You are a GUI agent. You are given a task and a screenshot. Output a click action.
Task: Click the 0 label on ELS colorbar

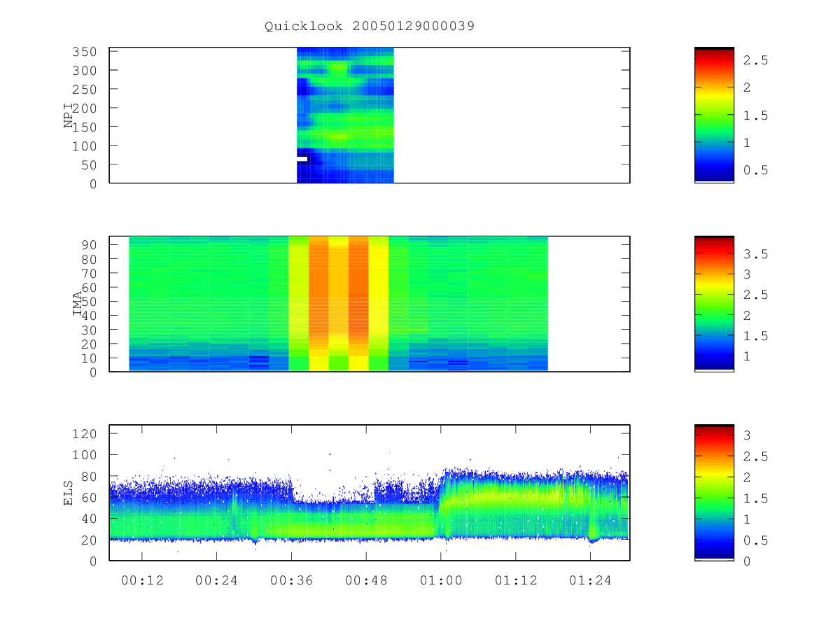click(x=748, y=561)
